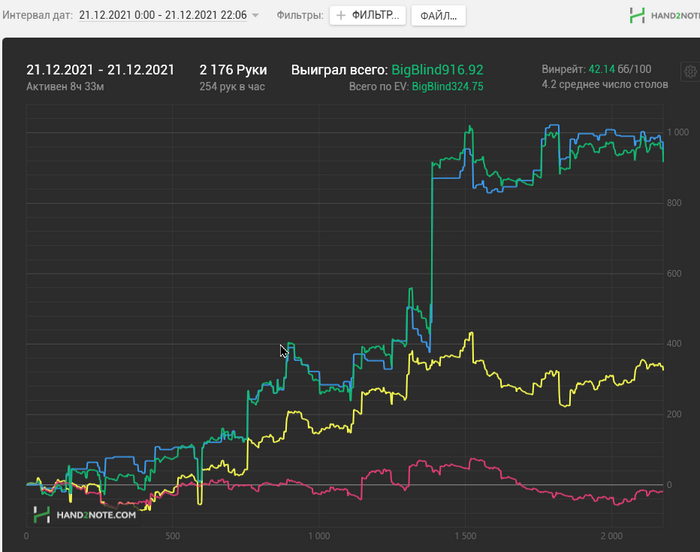The width and height of the screenshot is (700, 552).
Task: Click the 400 y-axis label
Action: coord(674,343)
